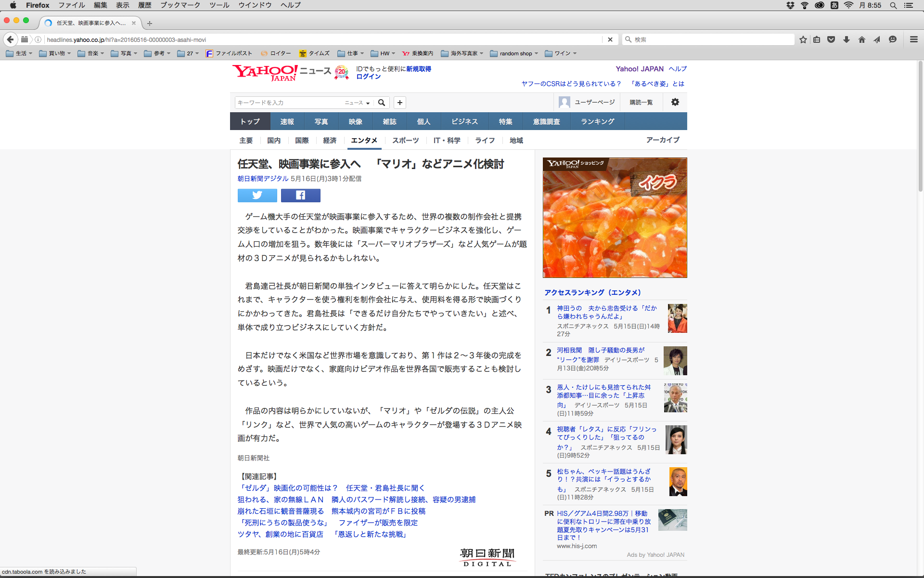
Task: Stop loading the page
Action: [x=610, y=39]
